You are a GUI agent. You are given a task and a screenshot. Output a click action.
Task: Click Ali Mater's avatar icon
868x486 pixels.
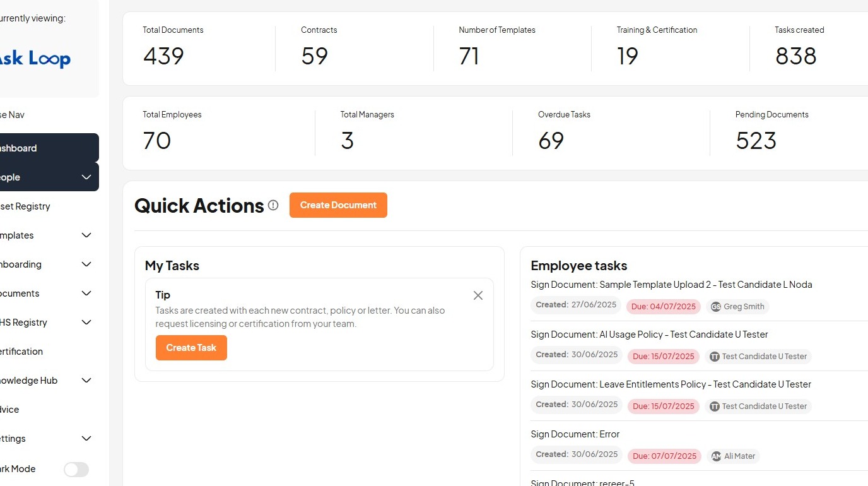(716, 456)
